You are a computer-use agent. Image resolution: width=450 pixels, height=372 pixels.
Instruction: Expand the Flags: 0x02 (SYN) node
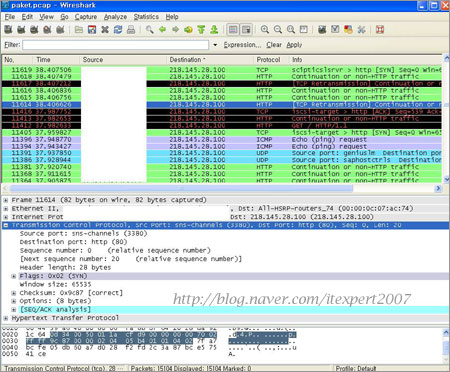[14, 276]
